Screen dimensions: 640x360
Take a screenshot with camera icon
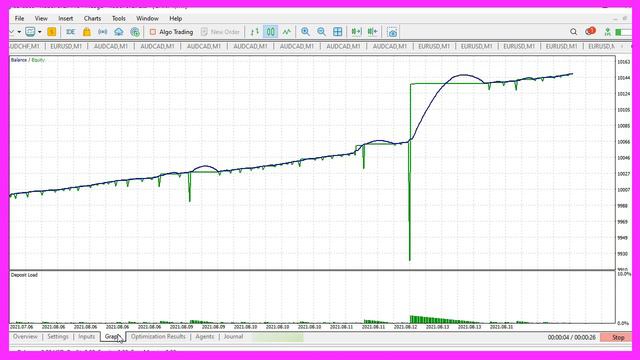pyautogui.click(x=392, y=32)
